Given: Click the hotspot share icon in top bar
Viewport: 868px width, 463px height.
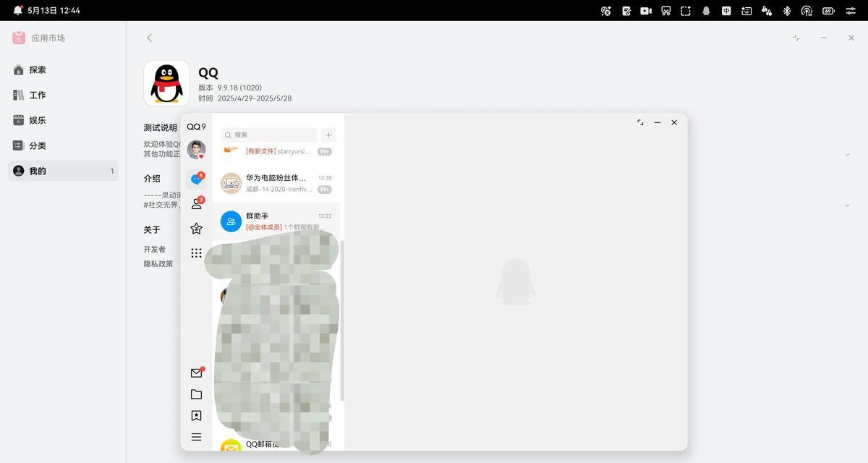Looking at the screenshot, I should pyautogui.click(x=807, y=11).
